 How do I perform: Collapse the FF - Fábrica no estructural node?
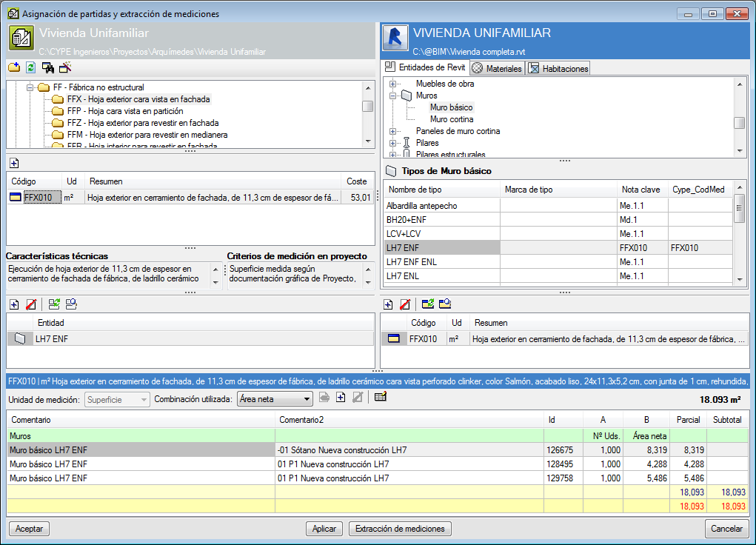point(30,88)
